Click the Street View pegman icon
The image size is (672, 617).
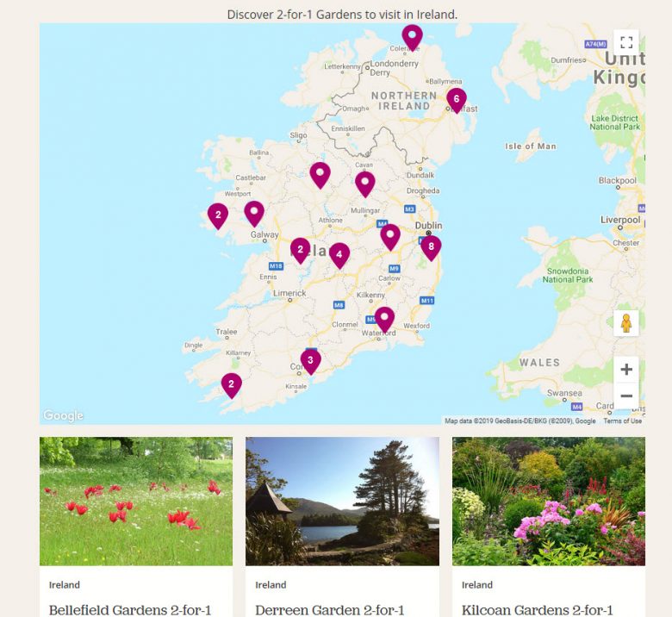(626, 323)
